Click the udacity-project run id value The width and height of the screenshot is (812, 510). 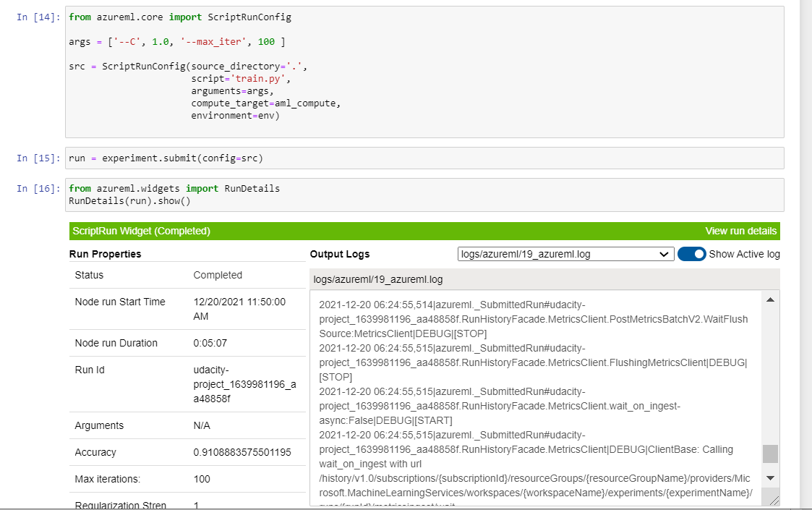pos(244,384)
